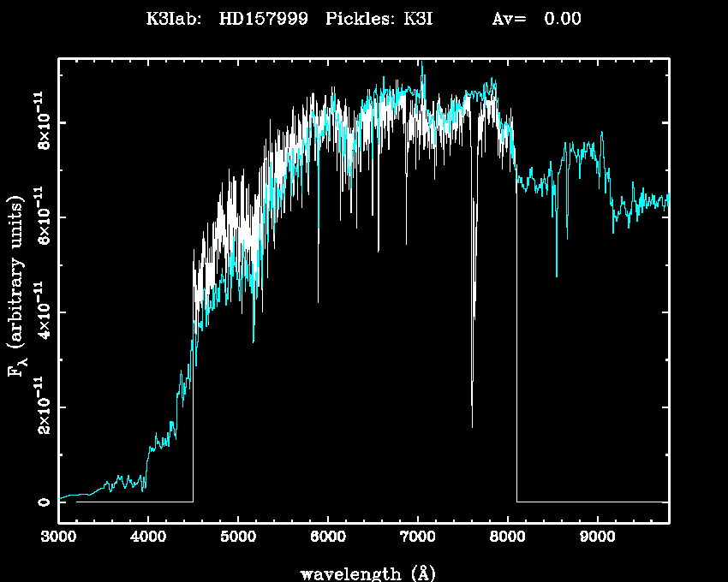Select the 8000 wavelength tick label
Screen dimensions: 728x582
point(507,537)
